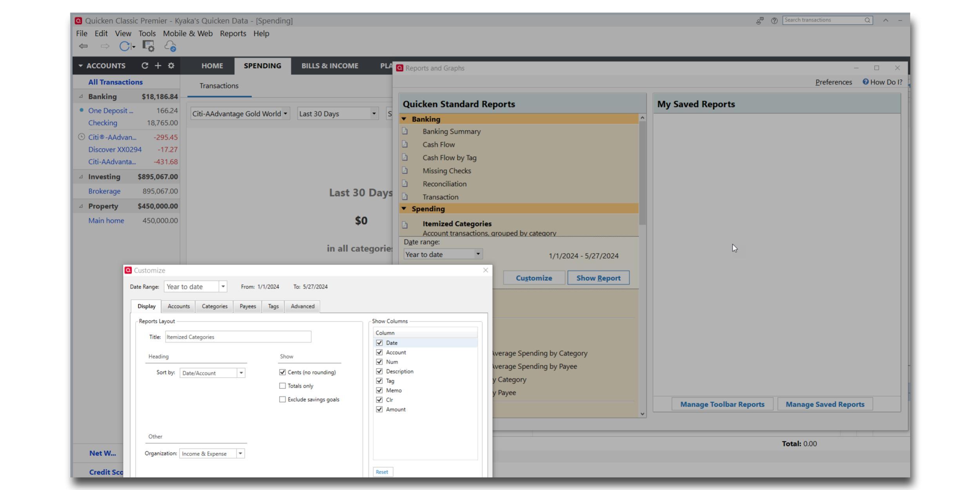Enable the Totals only checkbox

point(282,386)
